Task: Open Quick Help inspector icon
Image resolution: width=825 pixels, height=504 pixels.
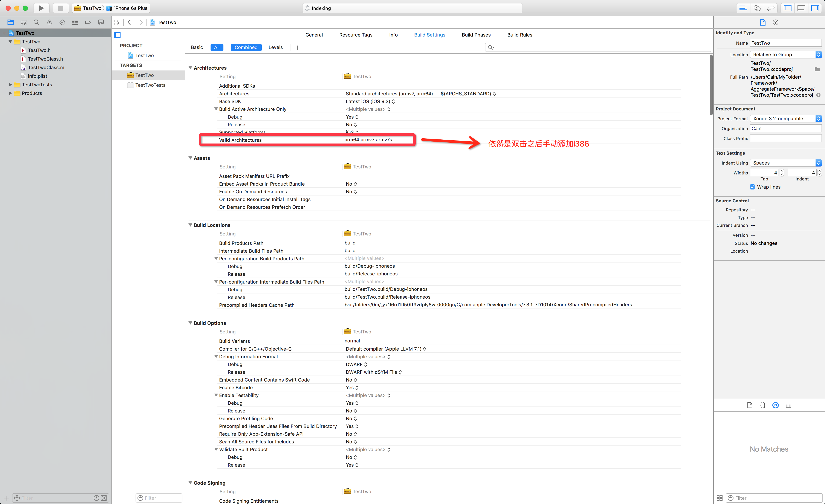Action: (x=775, y=22)
